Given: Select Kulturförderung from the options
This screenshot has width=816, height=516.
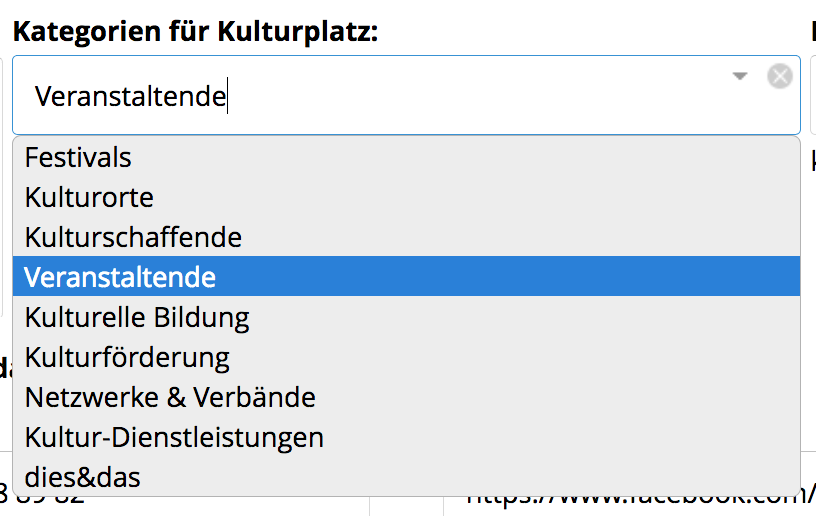Looking at the screenshot, I should click(x=406, y=357).
